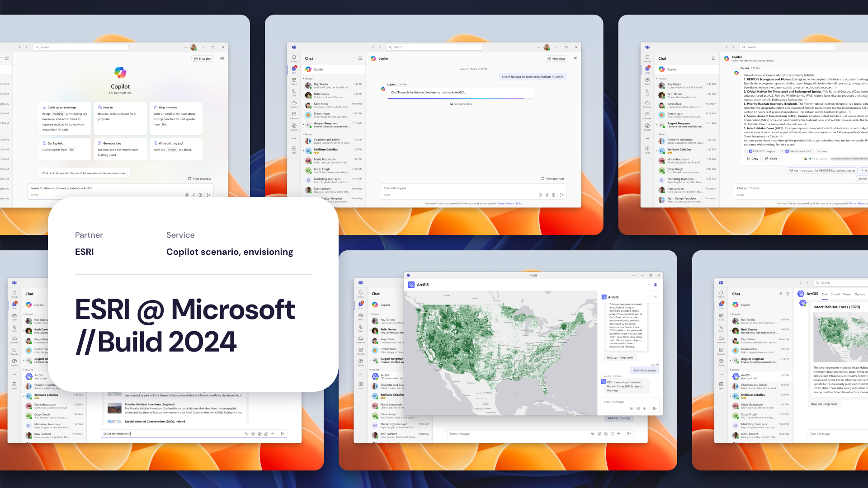Open Calls icon in the 'Stop generating' window rail
The width and height of the screenshot is (868, 488).
(x=294, y=92)
